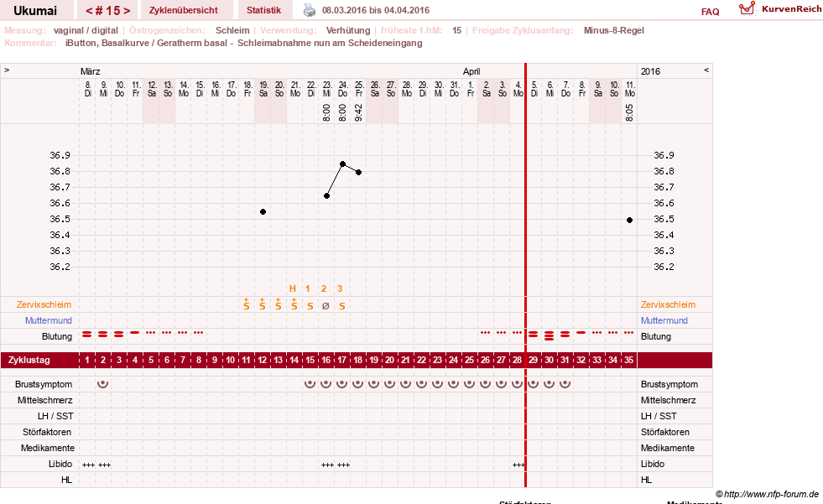Click the heaviest bleeding icon on cycle day 30
This screenshot has width=823, height=504.
pyautogui.click(x=549, y=335)
